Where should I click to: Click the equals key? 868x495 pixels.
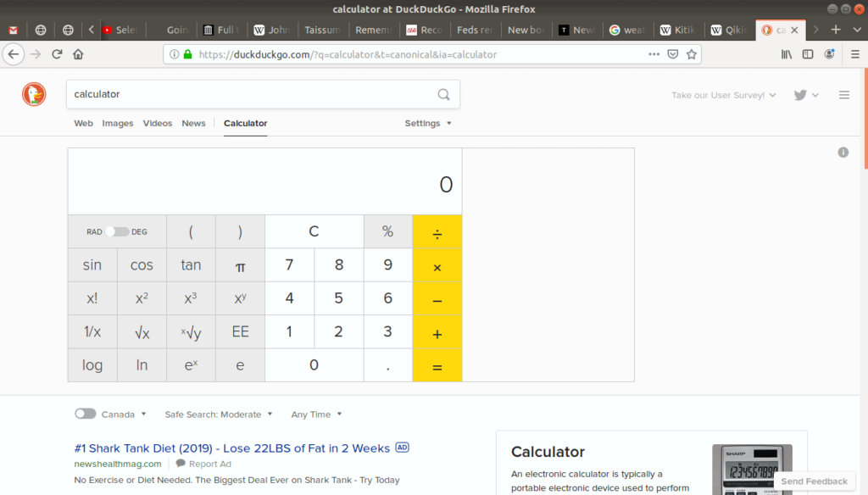(437, 365)
